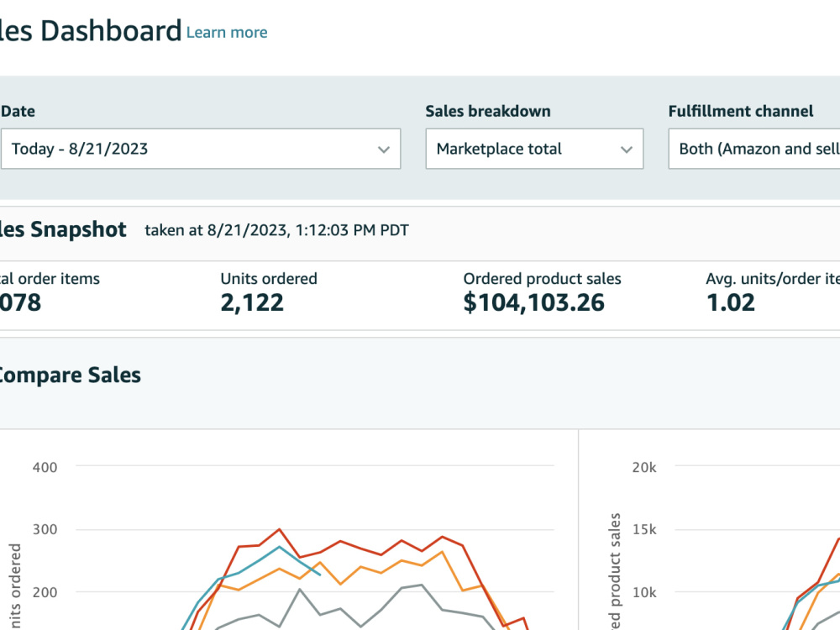Open the Learn more link
The width and height of the screenshot is (840, 630).
pyautogui.click(x=227, y=32)
